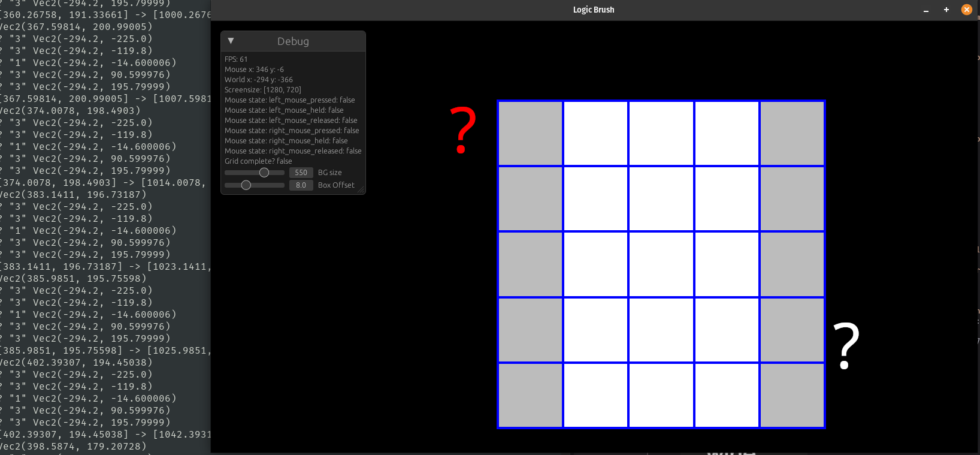Toggle the bottom-row middle white cell
This screenshot has height=455, width=980.
(661, 395)
